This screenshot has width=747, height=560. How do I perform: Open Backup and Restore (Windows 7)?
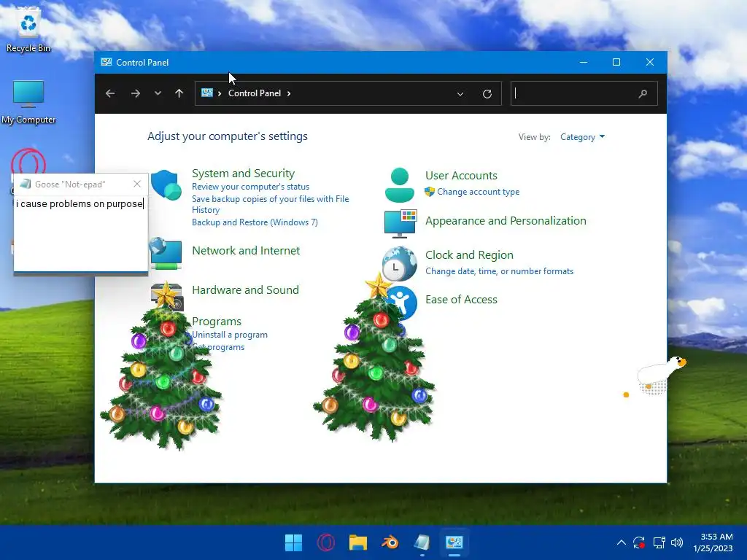[255, 222]
